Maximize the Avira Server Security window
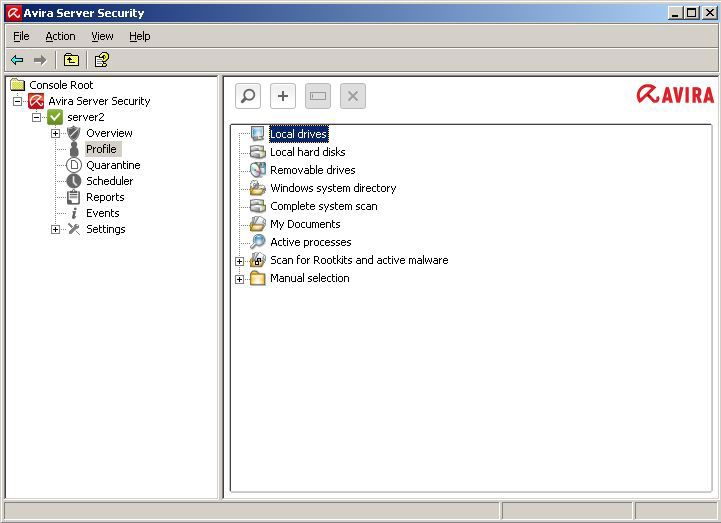 pyautogui.click(x=691, y=13)
